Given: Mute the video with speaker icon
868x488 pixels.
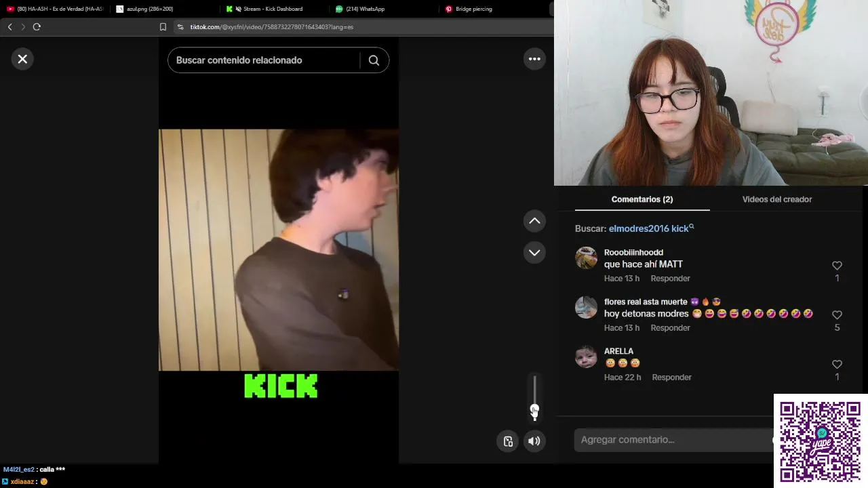Looking at the screenshot, I should (534, 441).
